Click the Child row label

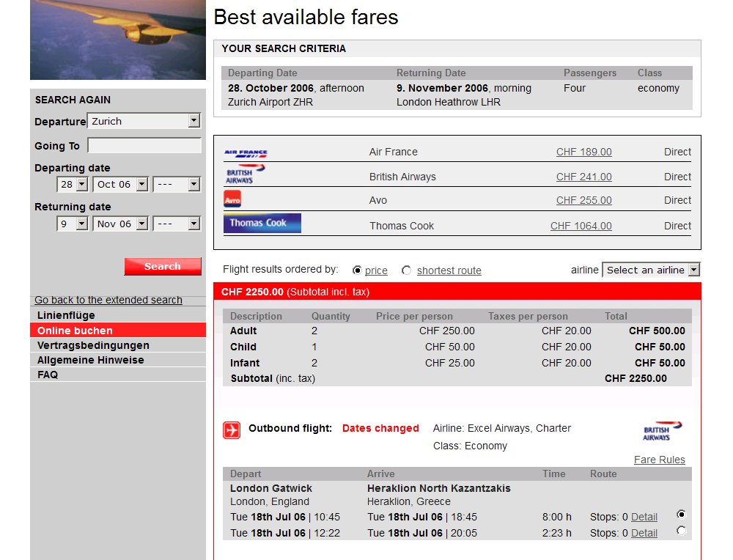(243, 347)
